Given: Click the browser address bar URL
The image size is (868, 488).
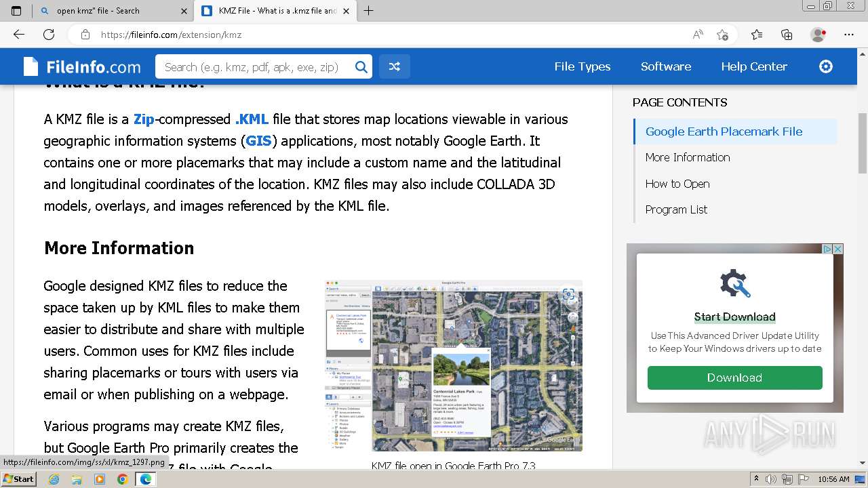Looking at the screenshot, I should [171, 35].
